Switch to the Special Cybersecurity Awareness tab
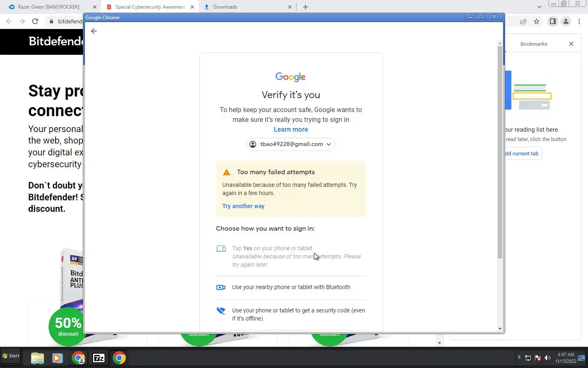Image resolution: width=588 pixels, height=368 pixels. [150, 7]
